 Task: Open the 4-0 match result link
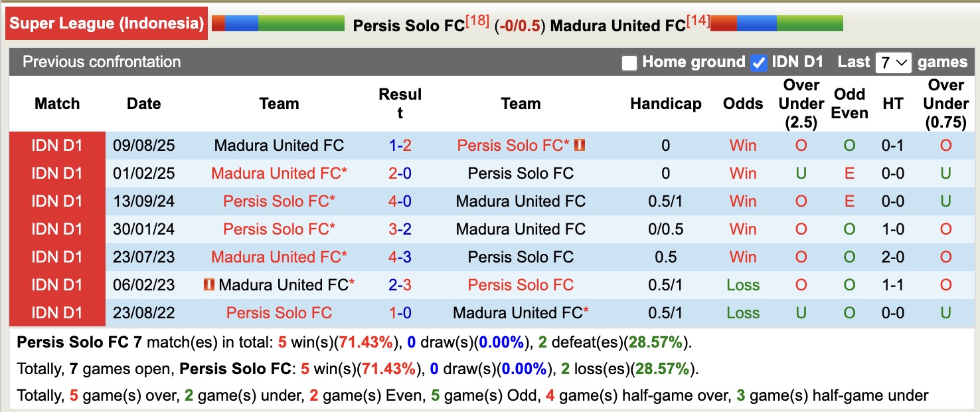coord(400,201)
